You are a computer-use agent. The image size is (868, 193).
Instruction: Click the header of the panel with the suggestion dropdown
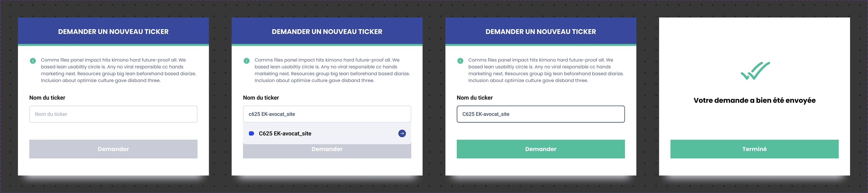point(327,32)
